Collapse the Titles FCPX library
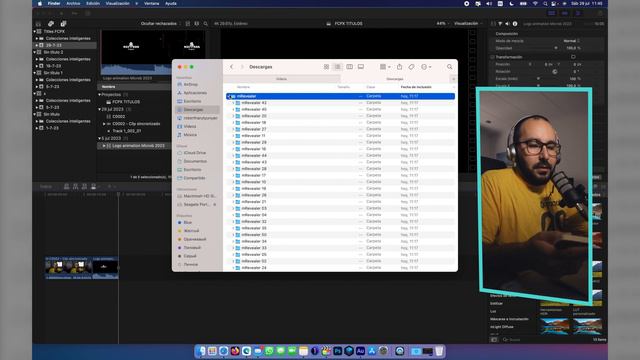This screenshot has width=640, height=360. pyautogui.click(x=35, y=31)
